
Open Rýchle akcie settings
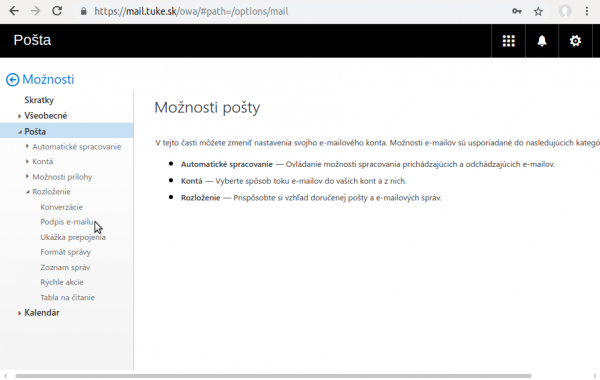(62, 282)
